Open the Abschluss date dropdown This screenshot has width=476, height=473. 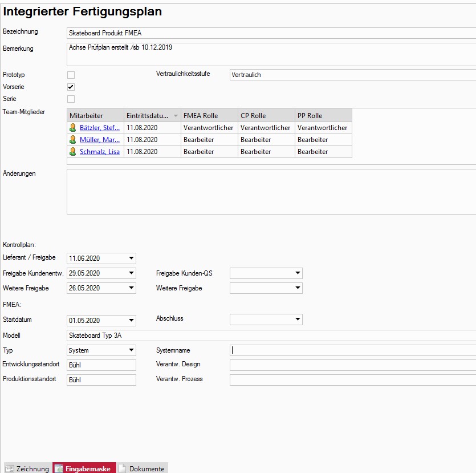click(x=298, y=319)
